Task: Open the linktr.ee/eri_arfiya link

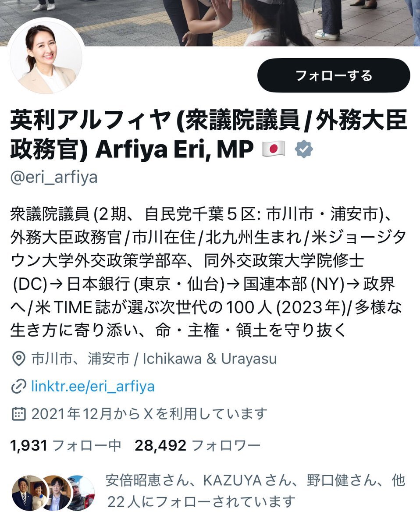Action: pyautogui.click(x=93, y=387)
